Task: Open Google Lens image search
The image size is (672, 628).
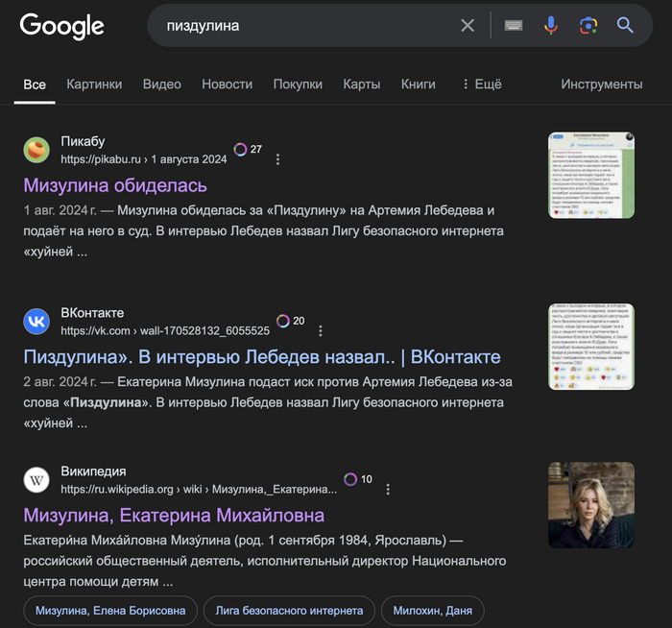Action: click(x=588, y=26)
